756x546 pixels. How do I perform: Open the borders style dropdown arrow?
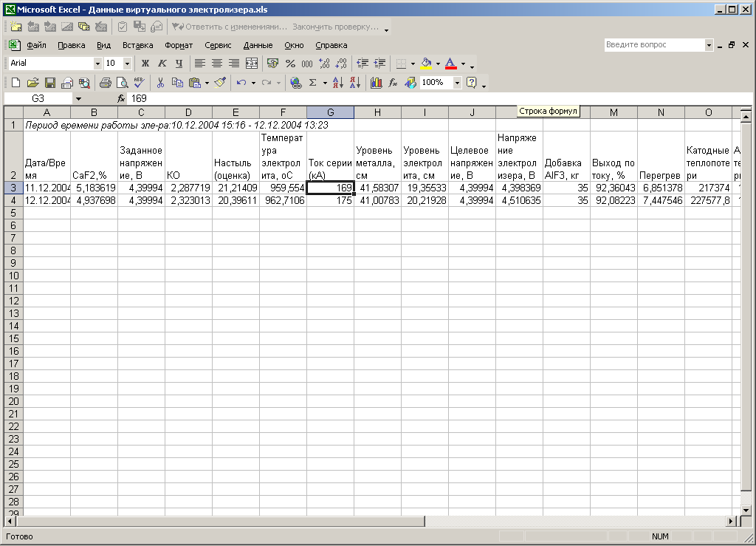click(413, 64)
